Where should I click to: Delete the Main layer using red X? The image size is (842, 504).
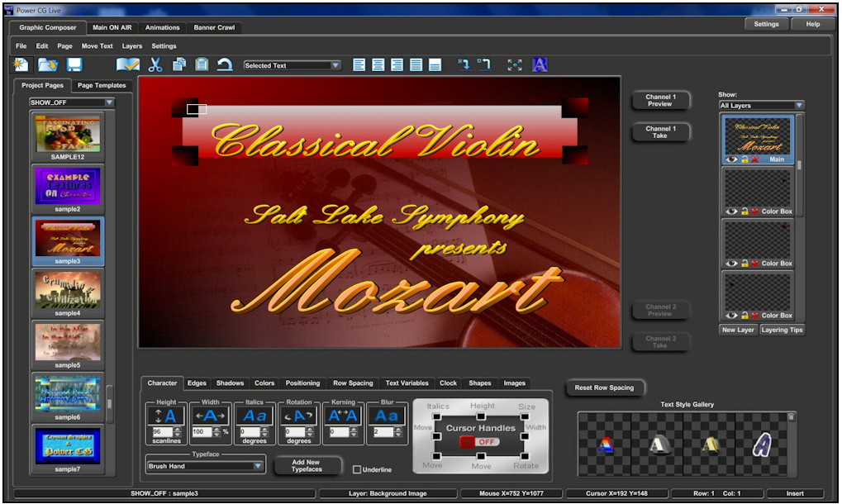pos(754,159)
